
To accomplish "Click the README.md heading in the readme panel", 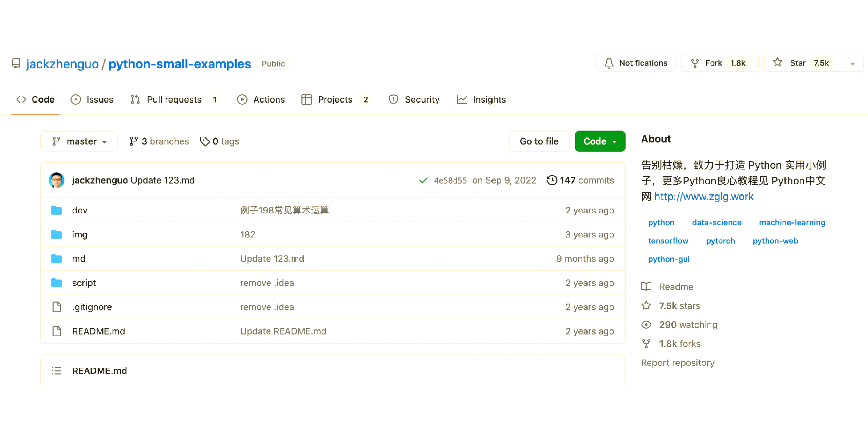I will 99,371.
